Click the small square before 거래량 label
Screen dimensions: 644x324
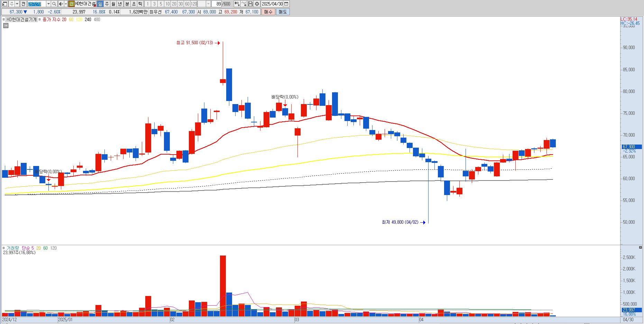(x=4, y=248)
